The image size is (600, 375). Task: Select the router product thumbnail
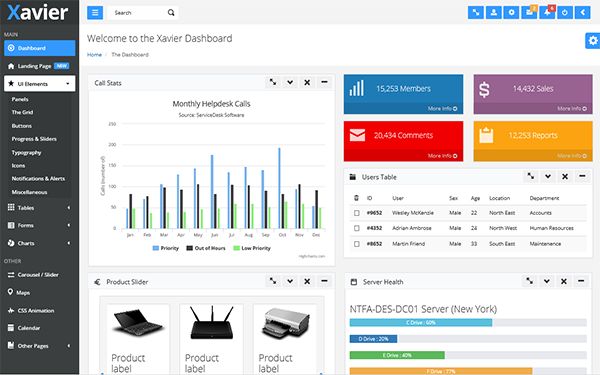click(x=212, y=323)
